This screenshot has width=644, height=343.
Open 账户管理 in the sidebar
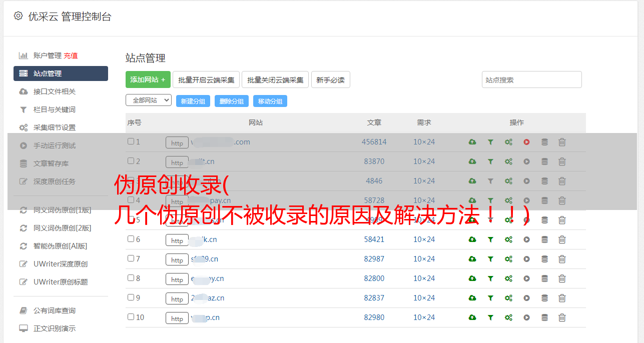(47, 55)
